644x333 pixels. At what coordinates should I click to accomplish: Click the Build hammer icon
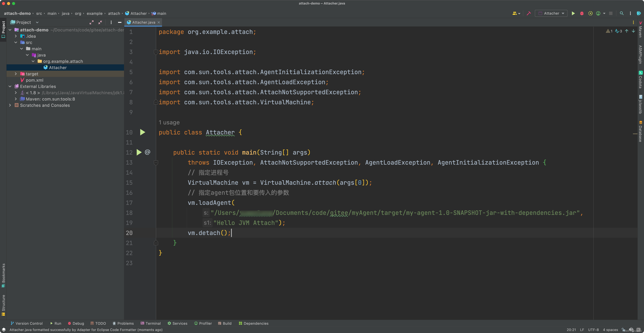529,13
